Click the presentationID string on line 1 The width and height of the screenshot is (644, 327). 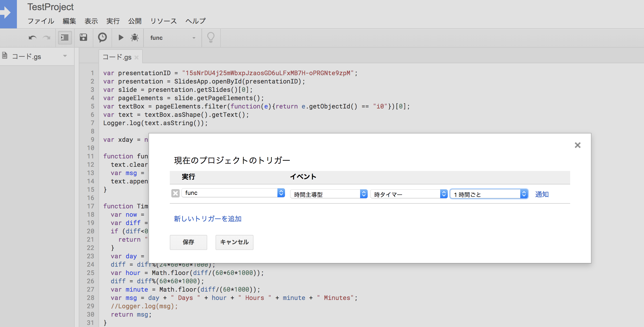268,73
